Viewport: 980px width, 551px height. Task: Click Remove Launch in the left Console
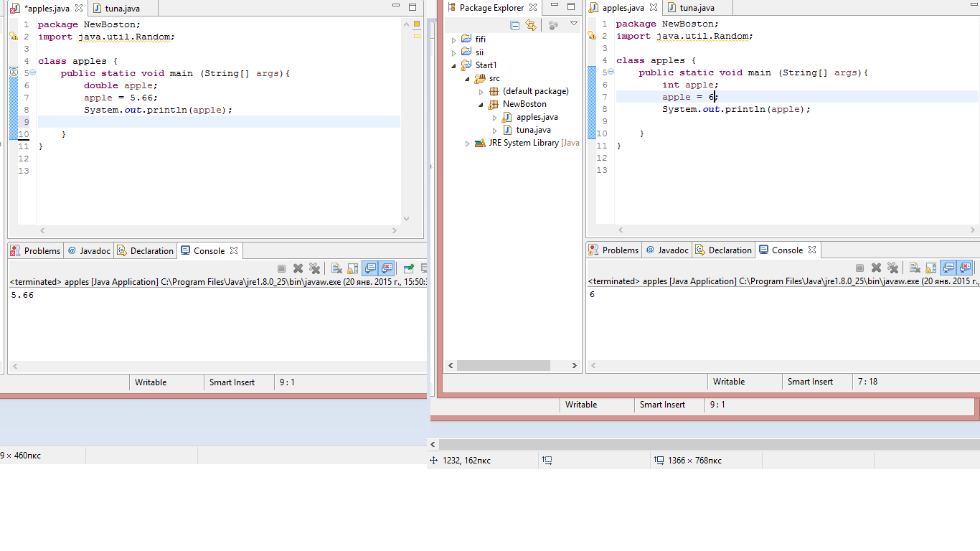click(x=298, y=268)
